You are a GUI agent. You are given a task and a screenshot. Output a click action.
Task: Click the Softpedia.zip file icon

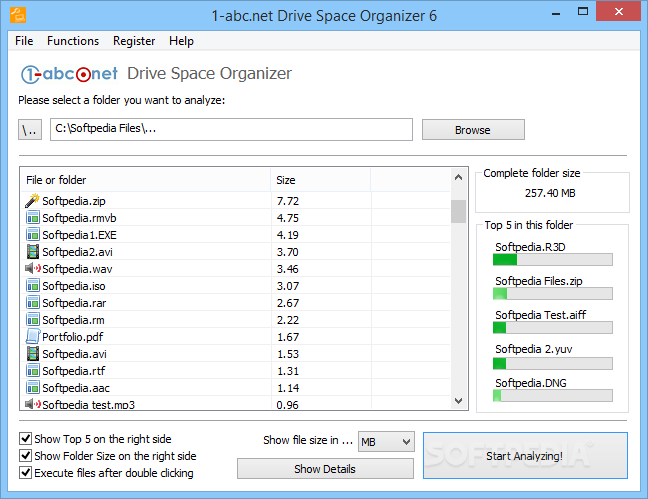(x=32, y=201)
